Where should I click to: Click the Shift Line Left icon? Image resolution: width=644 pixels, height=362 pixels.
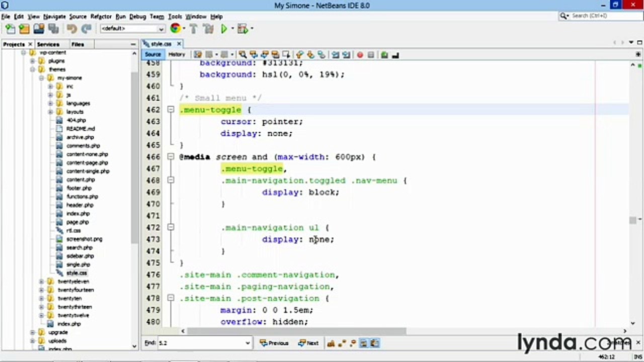[336, 55]
